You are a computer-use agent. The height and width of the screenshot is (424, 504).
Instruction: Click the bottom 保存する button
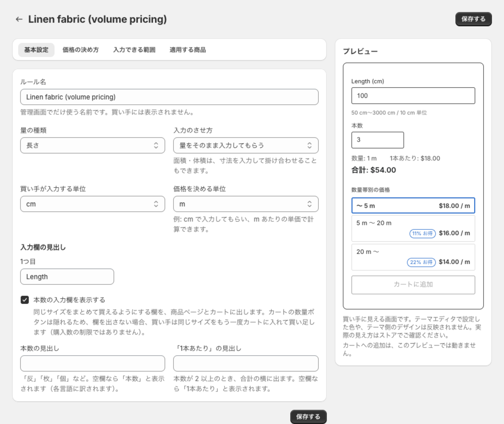(x=308, y=416)
